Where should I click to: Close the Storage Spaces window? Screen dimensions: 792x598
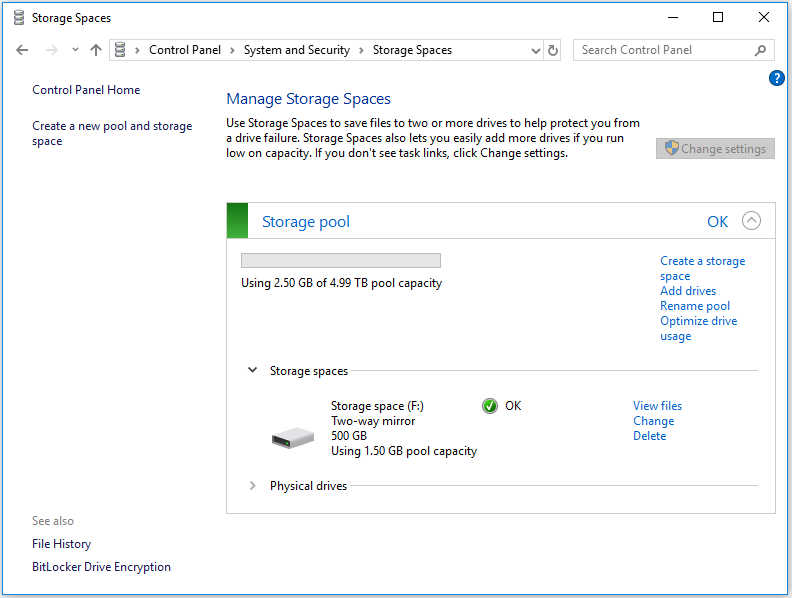tap(764, 17)
